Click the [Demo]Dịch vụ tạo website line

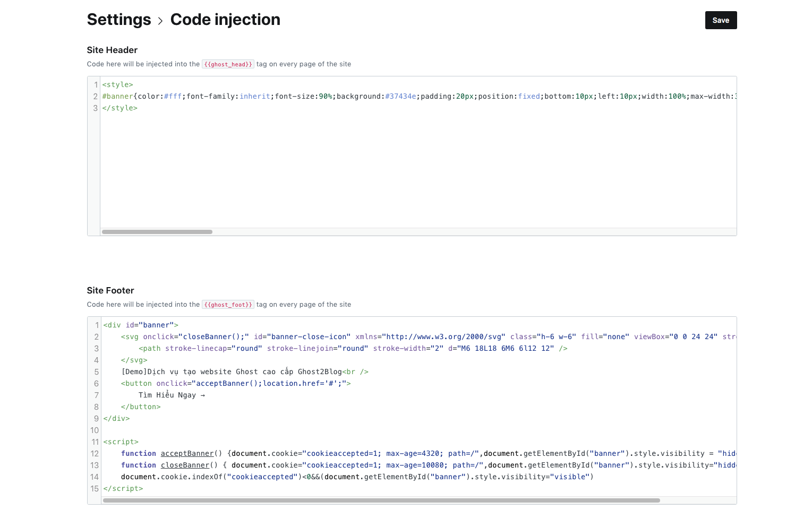point(245,371)
